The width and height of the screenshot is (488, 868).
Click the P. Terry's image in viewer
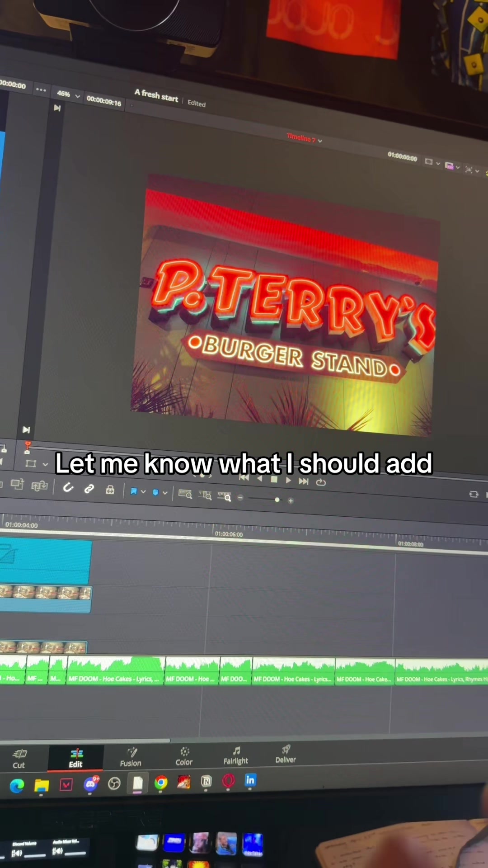coord(285,305)
